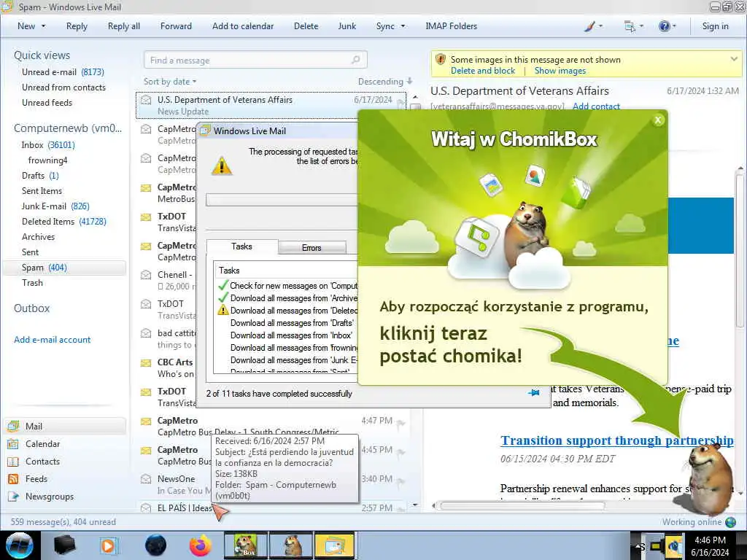
Task: Open the media player taskbar icon
Action: tap(109, 545)
